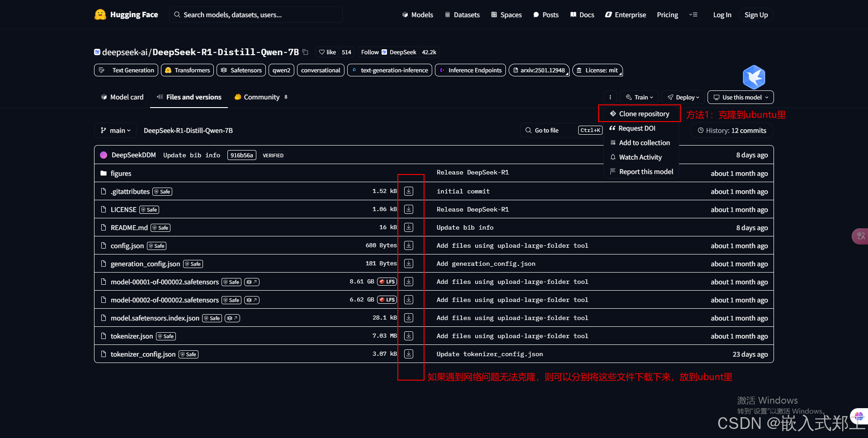The image size is (868, 438).
Task: Click the Sign Up button
Action: pos(756,14)
